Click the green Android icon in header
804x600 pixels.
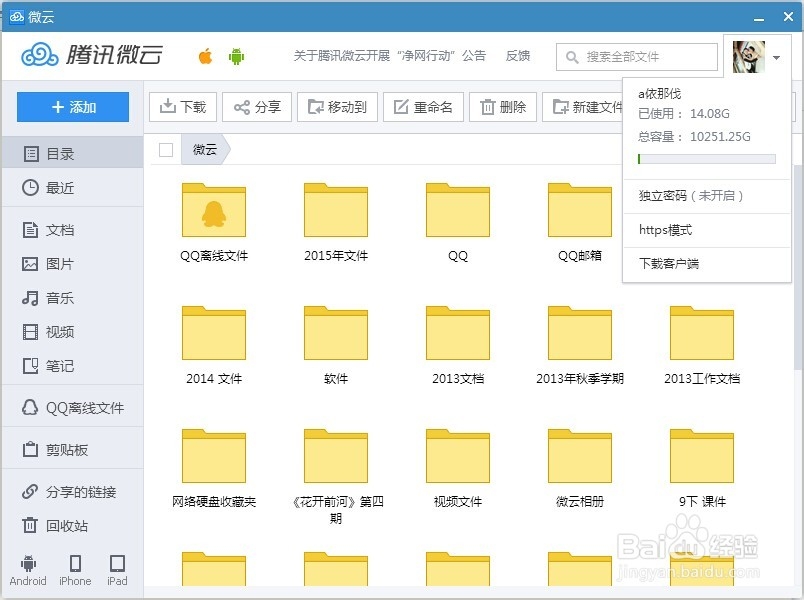click(x=236, y=56)
